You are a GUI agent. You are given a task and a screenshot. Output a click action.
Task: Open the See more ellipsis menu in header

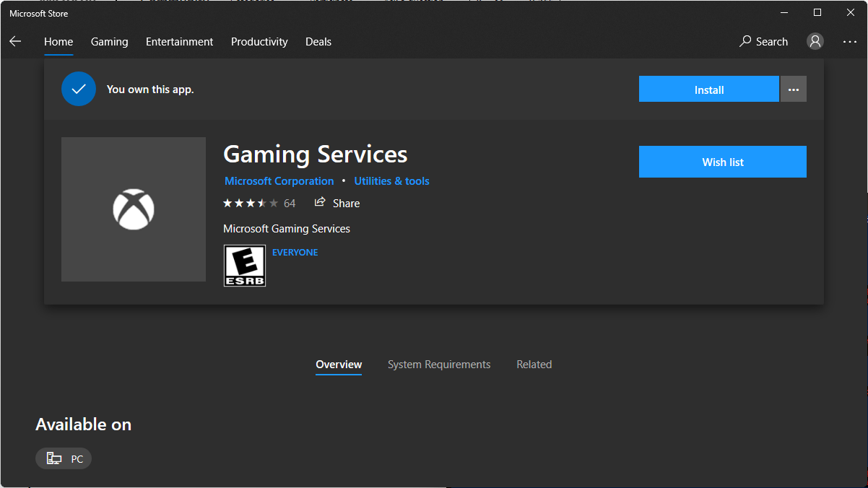click(x=850, y=42)
